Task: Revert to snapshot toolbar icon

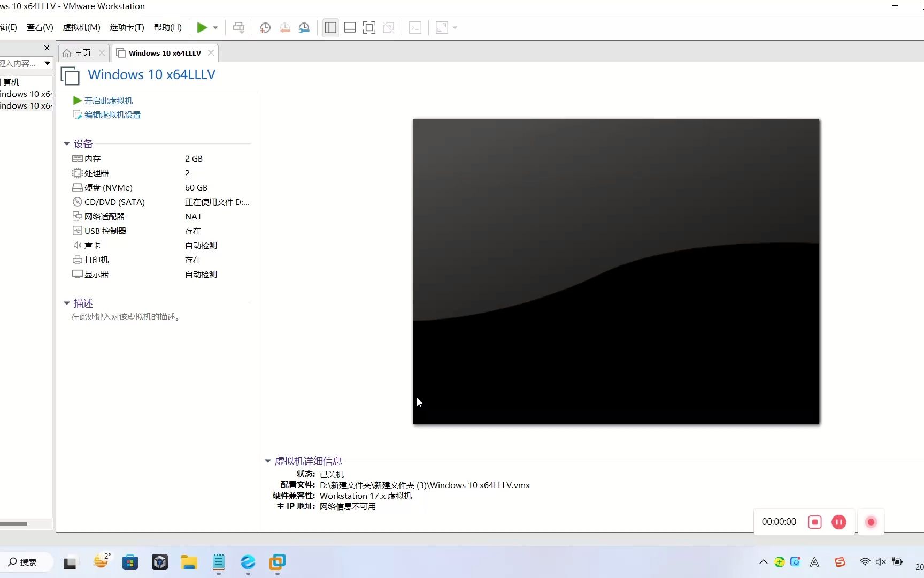Action: tap(285, 28)
